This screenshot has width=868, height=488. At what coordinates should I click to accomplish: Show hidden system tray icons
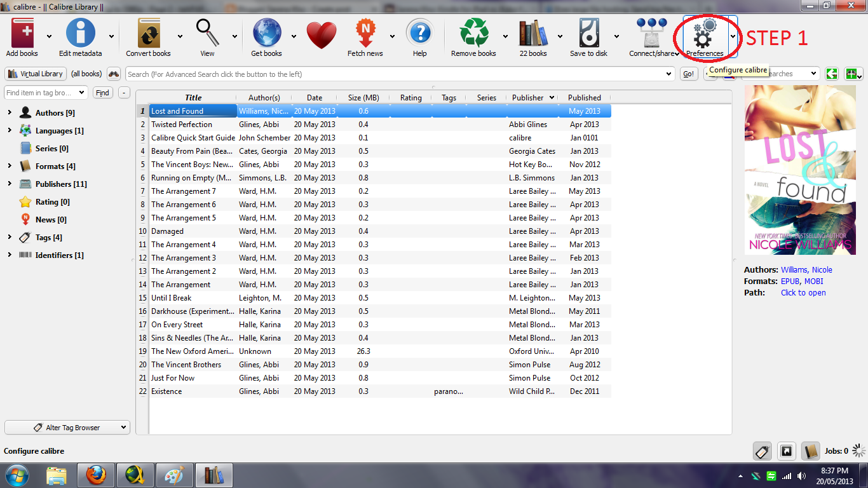click(740, 476)
